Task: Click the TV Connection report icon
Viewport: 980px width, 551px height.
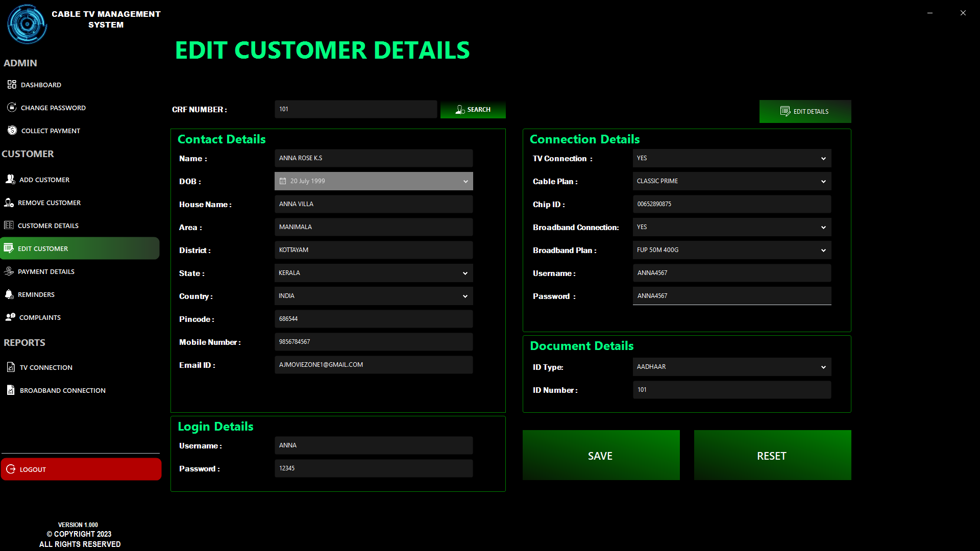Action: [11, 367]
